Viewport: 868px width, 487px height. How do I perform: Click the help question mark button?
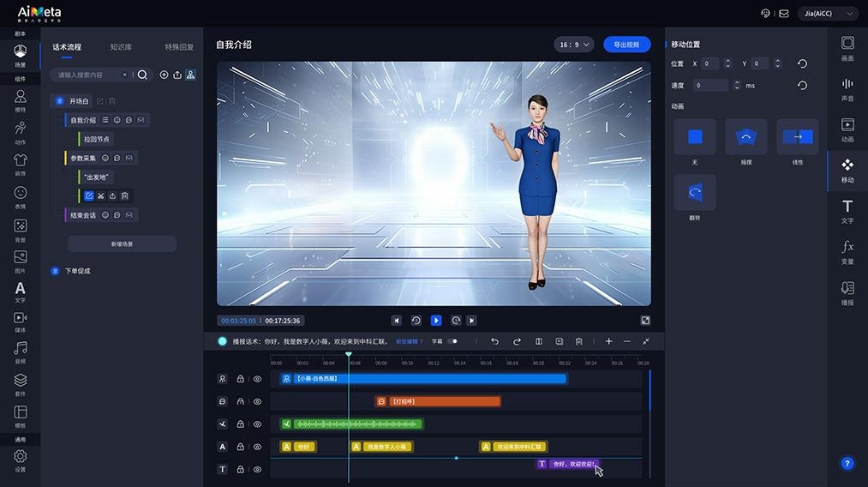(x=847, y=463)
